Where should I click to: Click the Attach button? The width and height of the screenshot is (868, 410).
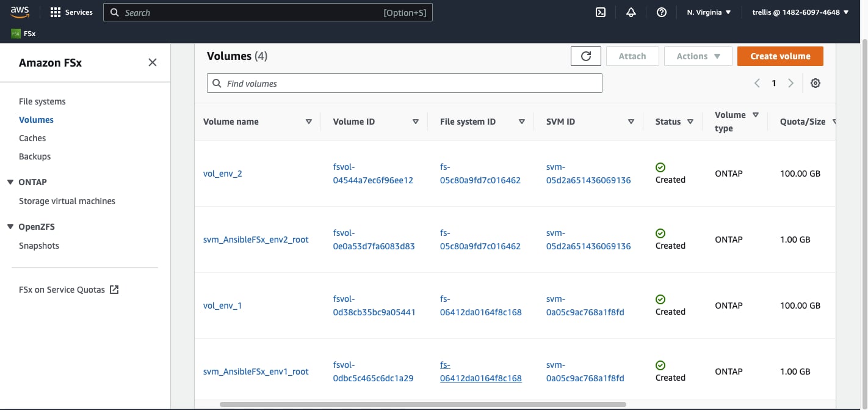click(632, 56)
